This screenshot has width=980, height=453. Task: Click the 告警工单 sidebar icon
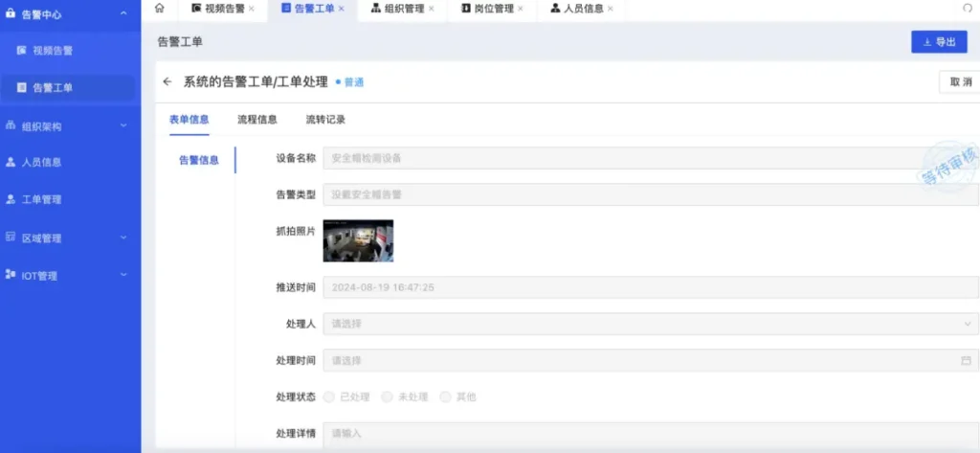(x=21, y=87)
